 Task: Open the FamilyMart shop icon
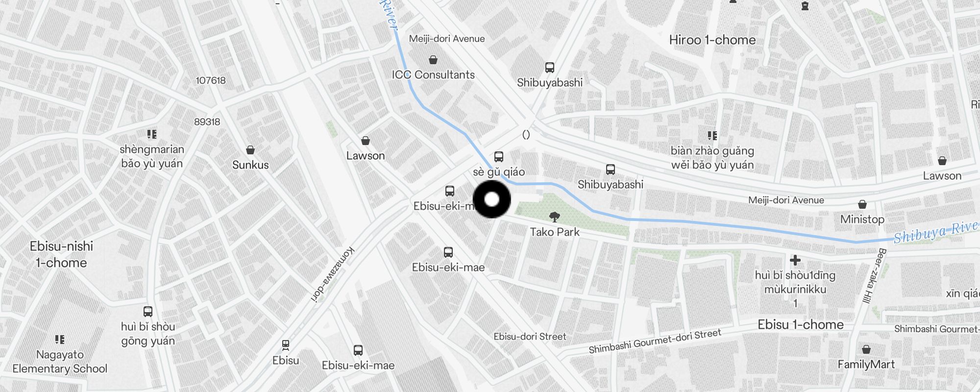coord(866,349)
